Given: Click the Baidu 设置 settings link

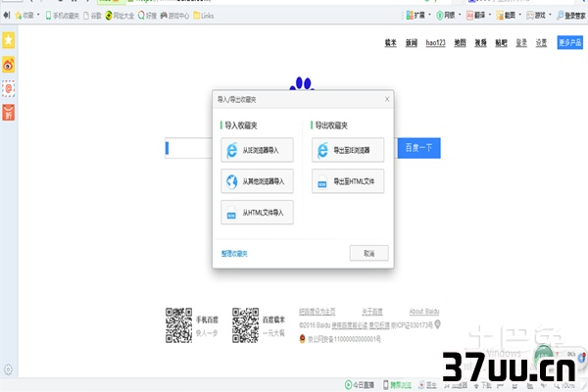Looking at the screenshot, I should point(541,43).
